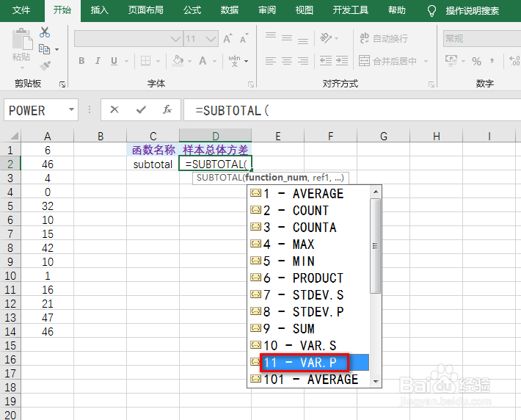Click the function_num link in the tooltip

click(276, 178)
